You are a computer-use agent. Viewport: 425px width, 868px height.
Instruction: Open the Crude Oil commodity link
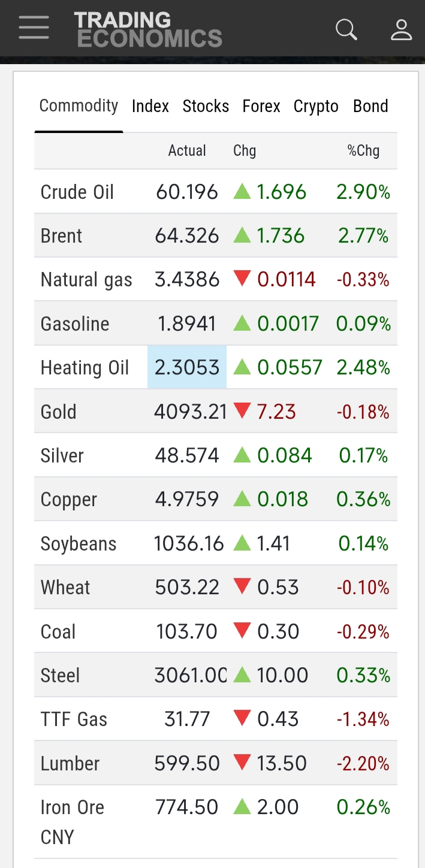[77, 192]
